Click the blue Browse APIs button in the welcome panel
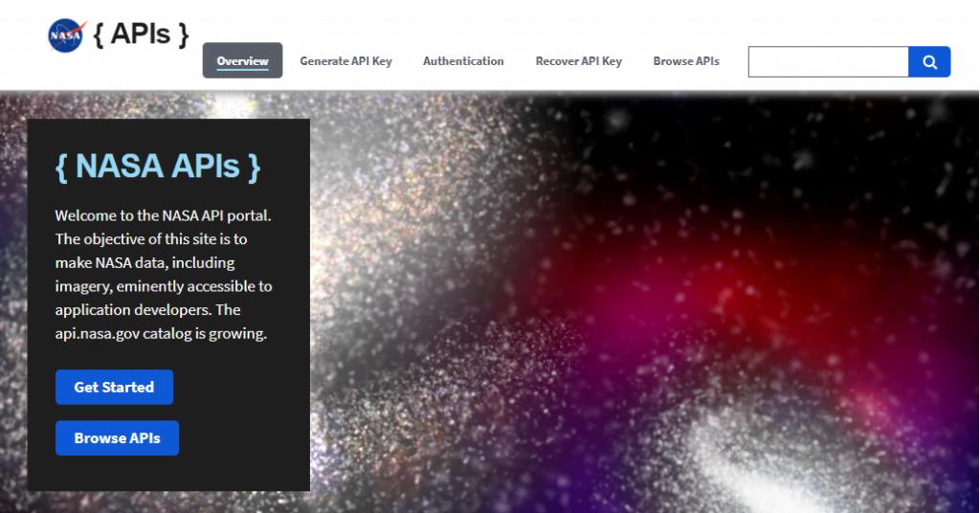 coord(117,438)
